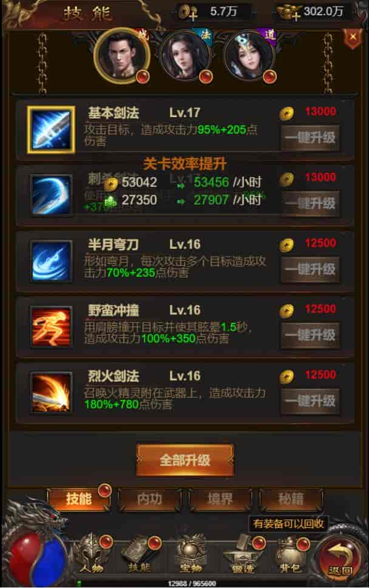369x588 pixels.
Task: Select the 基本剑法 skill icon
Action: tap(51, 130)
